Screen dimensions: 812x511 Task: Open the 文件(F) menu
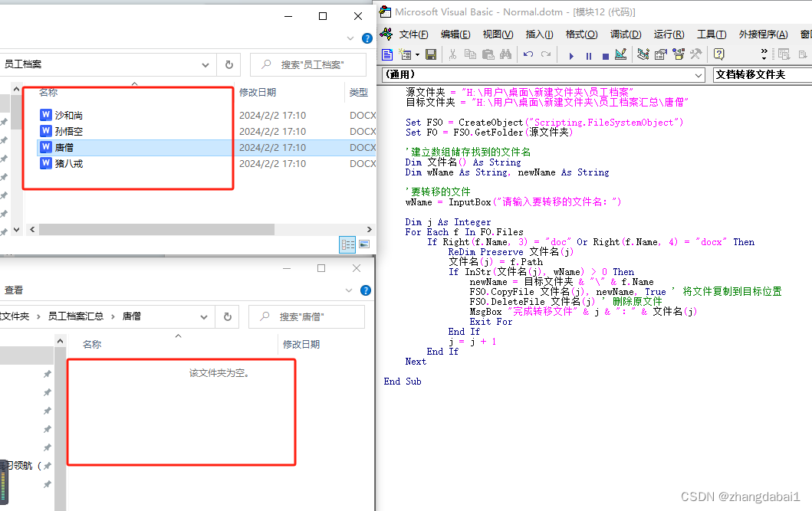[x=413, y=34]
